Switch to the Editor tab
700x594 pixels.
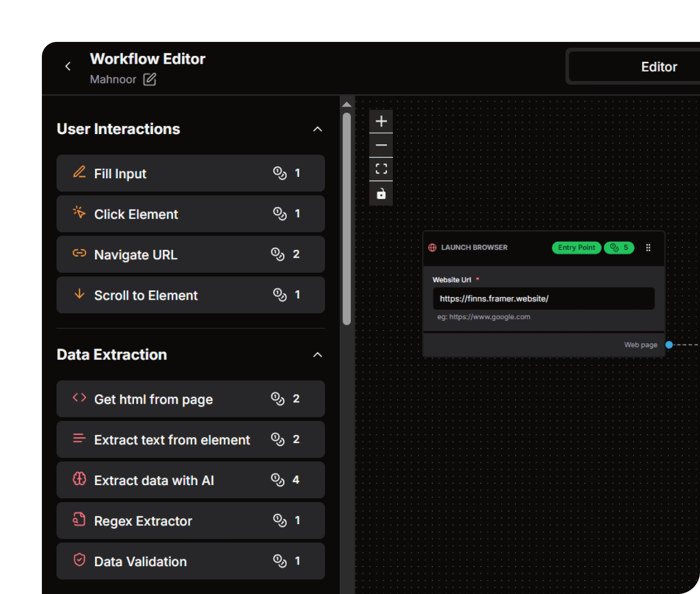pyautogui.click(x=659, y=66)
